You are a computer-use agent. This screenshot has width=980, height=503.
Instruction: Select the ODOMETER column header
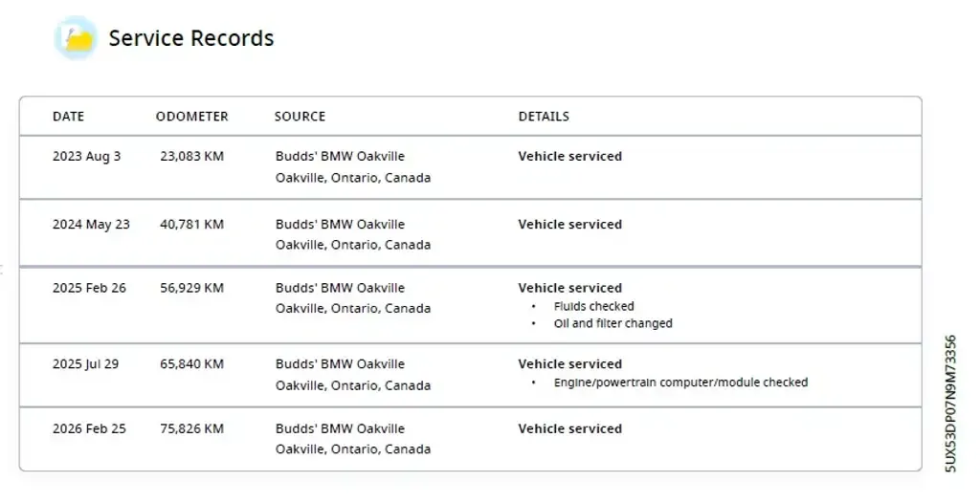click(191, 117)
